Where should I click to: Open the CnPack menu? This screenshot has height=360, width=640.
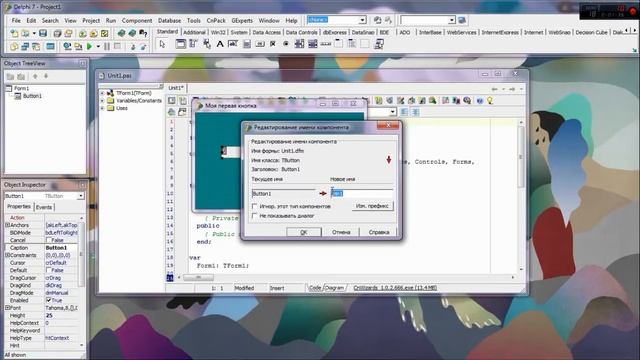point(216,20)
